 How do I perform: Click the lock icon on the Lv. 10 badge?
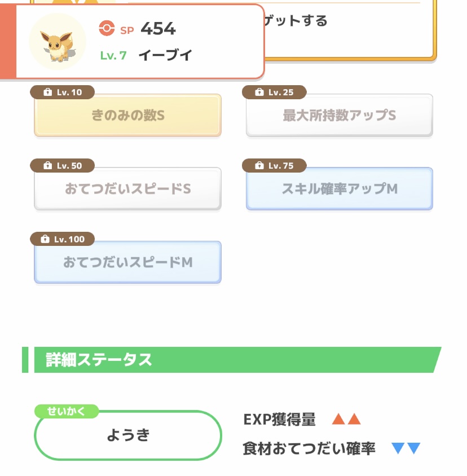click(48, 92)
